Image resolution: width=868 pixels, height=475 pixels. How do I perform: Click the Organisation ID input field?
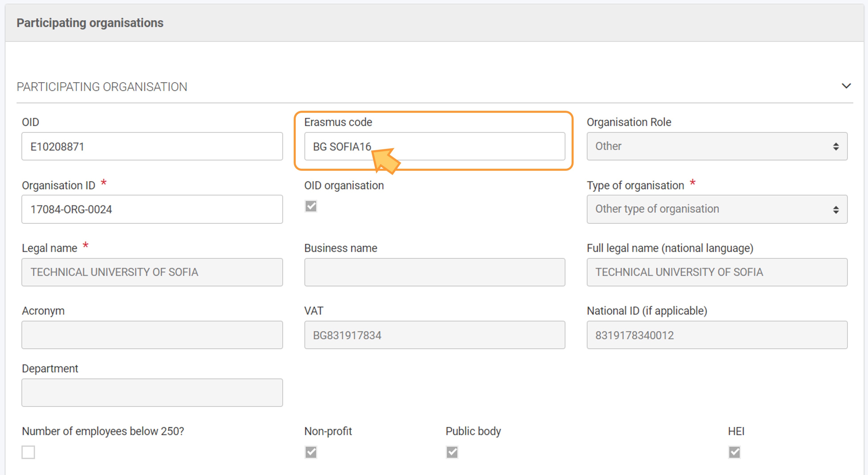pyautogui.click(x=152, y=209)
